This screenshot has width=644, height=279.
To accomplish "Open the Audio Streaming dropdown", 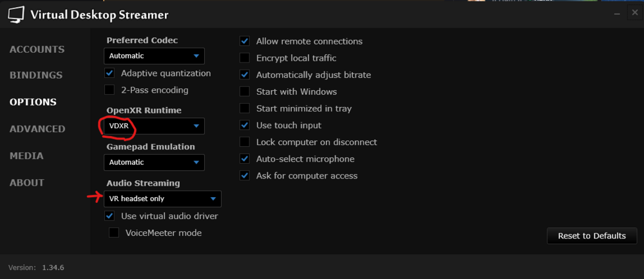I will (x=163, y=199).
